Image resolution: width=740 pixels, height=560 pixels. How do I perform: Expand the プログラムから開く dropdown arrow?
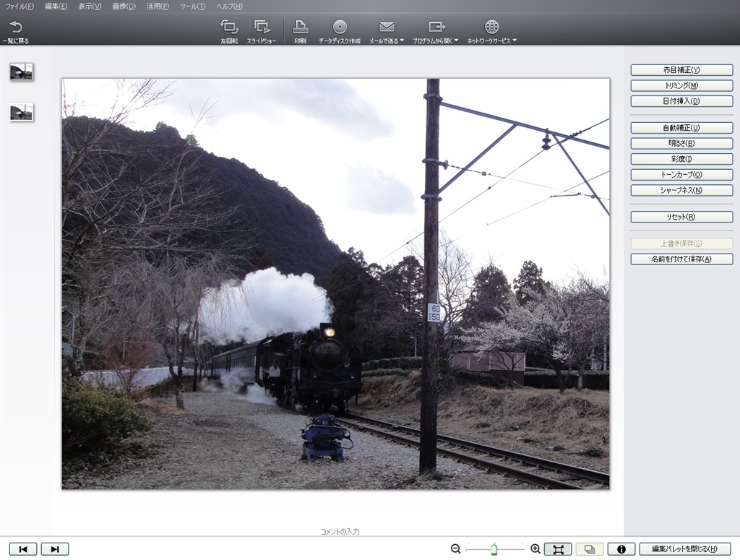coord(456,40)
